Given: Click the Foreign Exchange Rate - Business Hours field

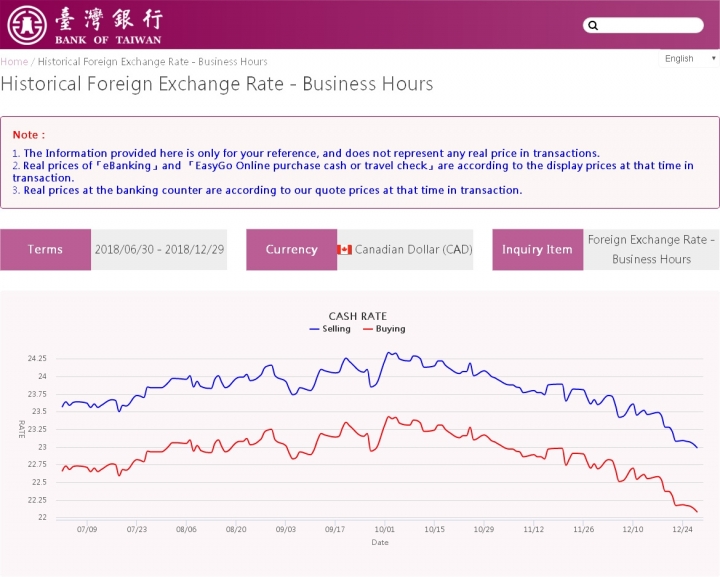Looking at the screenshot, I should pyautogui.click(x=651, y=250).
